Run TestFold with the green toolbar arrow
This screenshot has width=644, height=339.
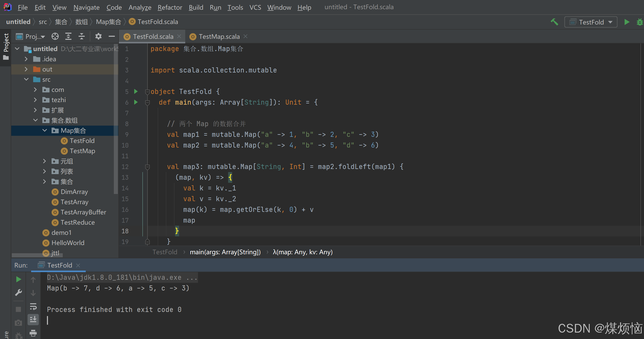(627, 22)
